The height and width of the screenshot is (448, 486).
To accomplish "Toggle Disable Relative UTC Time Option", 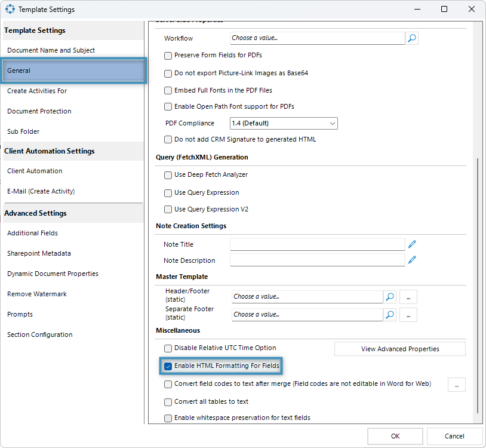I will (168, 348).
